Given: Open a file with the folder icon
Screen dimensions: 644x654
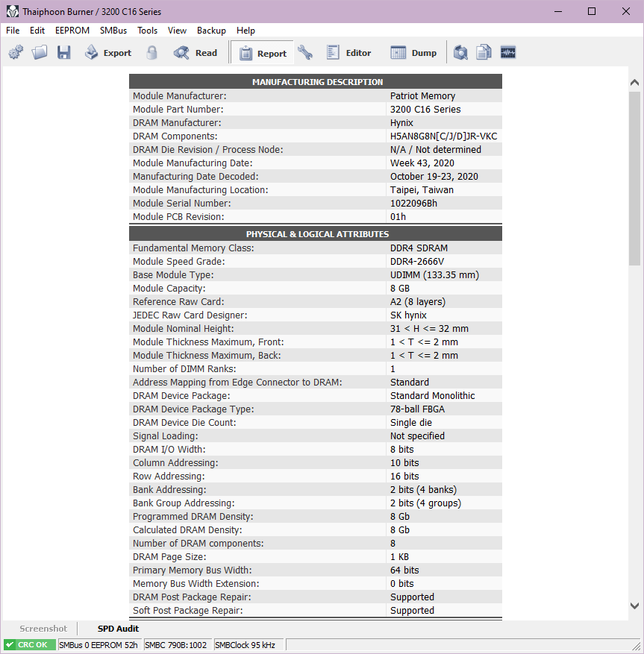Looking at the screenshot, I should (x=40, y=52).
